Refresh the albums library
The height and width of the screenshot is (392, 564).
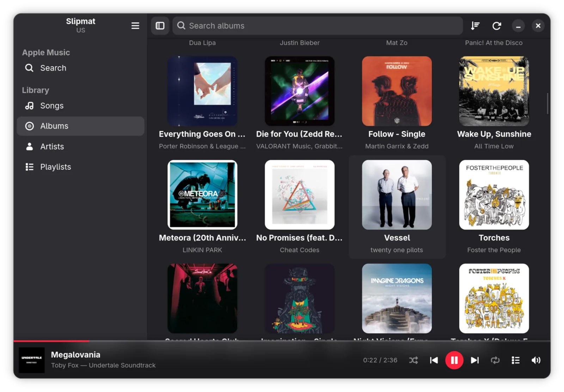click(497, 26)
